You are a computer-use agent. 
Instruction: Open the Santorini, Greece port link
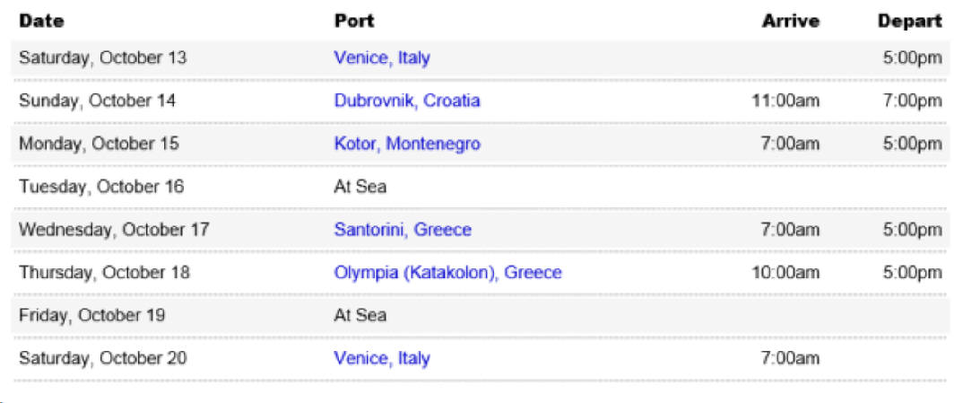click(x=403, y=230)
